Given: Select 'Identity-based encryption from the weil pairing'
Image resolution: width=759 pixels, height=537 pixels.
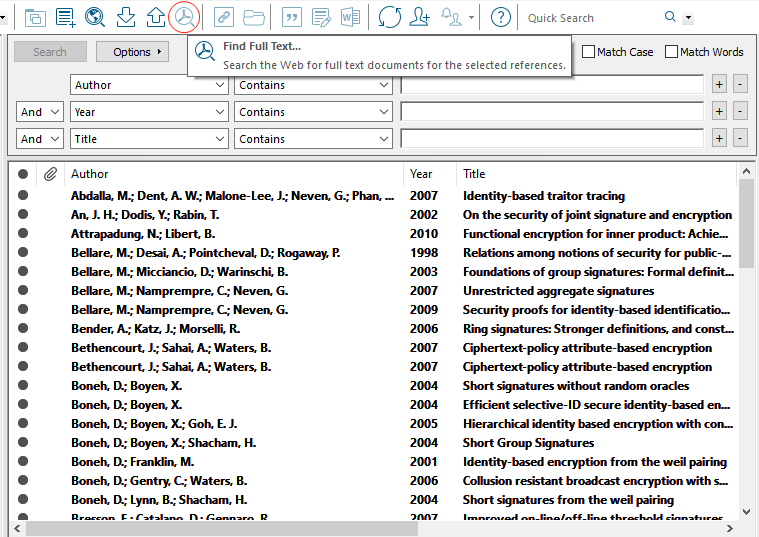Looking at the screenshot, I should point(374,461).
